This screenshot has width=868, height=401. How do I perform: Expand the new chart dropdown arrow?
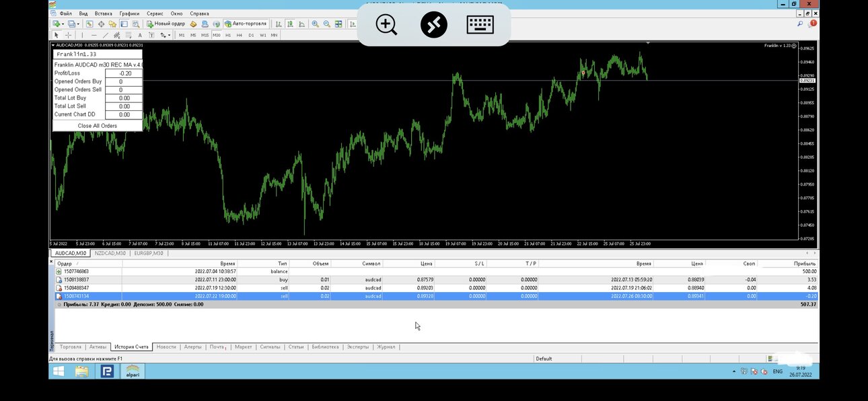[x=63, y=24]
